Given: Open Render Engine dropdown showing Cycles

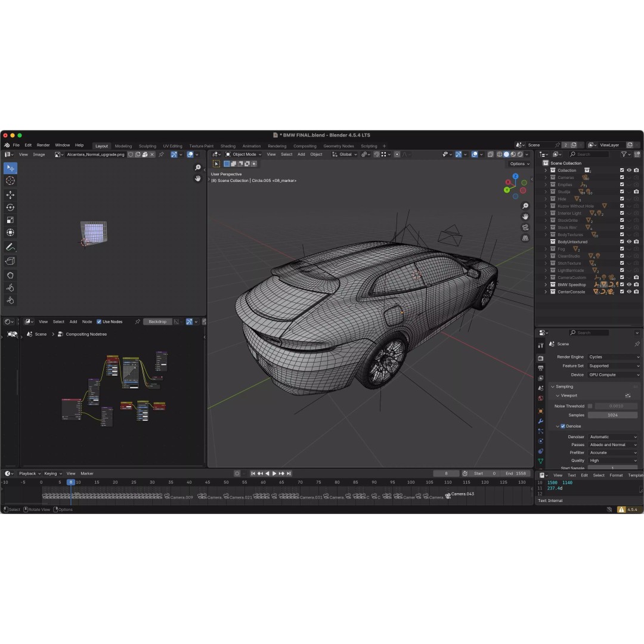Looking at the screenshot, I should (614, 357).
